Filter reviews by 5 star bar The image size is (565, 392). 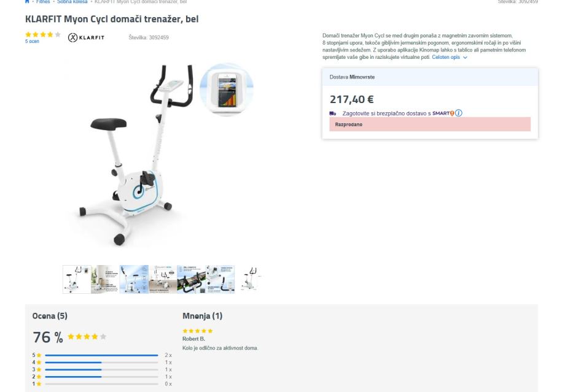101,355
